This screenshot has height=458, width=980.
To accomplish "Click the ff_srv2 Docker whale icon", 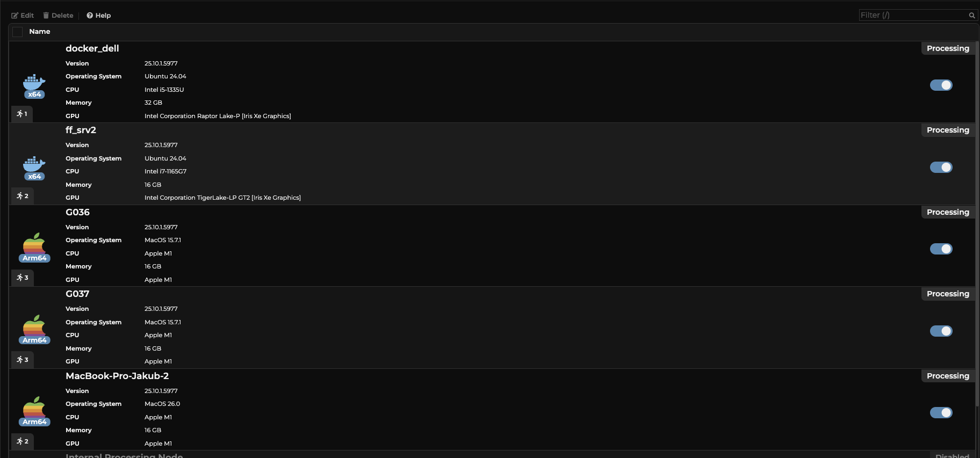I will pyautogui.click(x=34, y=164).
